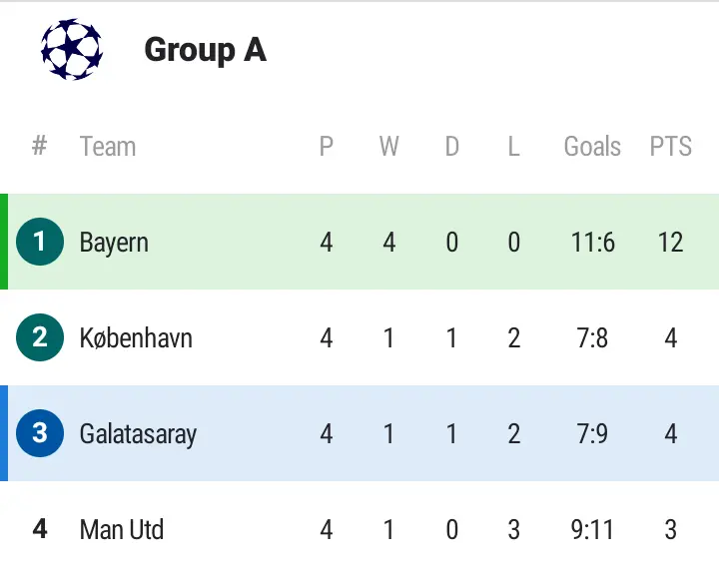719x588 pixels.
Task: Click the W wins column header
Action: coord(388,147)
